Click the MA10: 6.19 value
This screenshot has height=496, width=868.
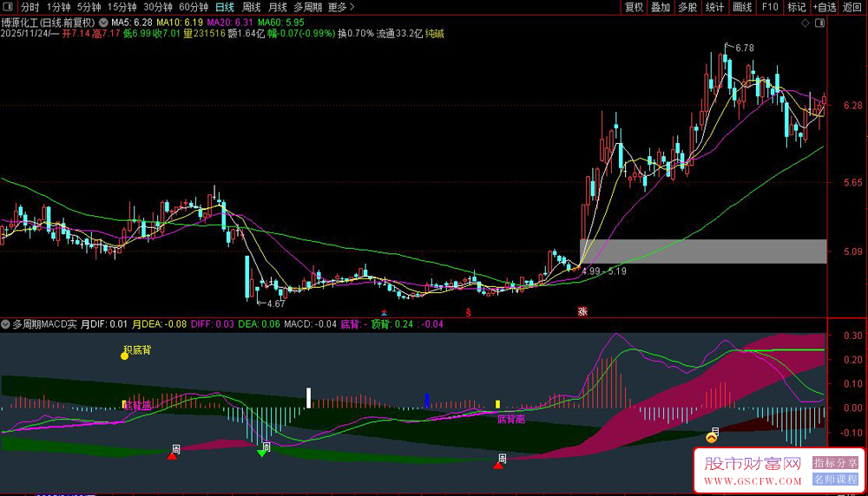180,23
